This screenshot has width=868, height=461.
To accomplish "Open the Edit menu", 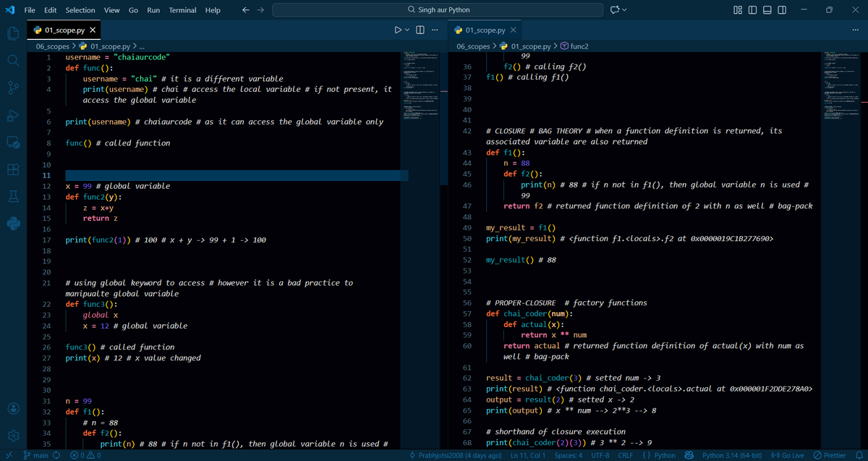I will pyautogui.click(x=51, y=10).
